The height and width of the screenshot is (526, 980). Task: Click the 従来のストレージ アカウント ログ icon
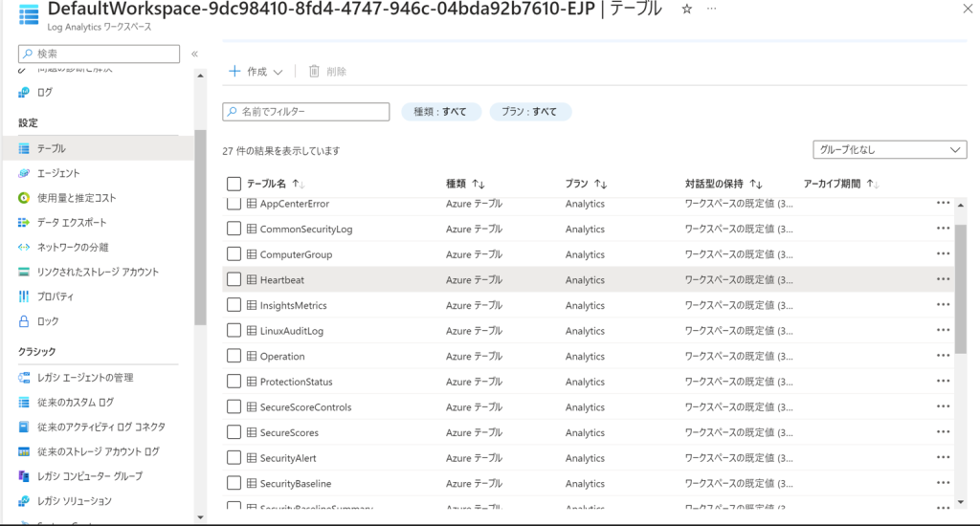click(x=24, y=451)
